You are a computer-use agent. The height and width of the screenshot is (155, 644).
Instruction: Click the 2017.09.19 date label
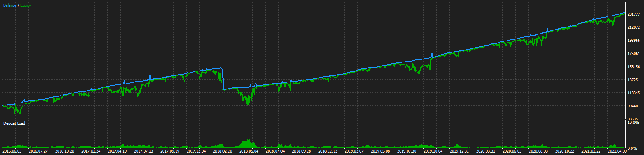coord(170,151)
